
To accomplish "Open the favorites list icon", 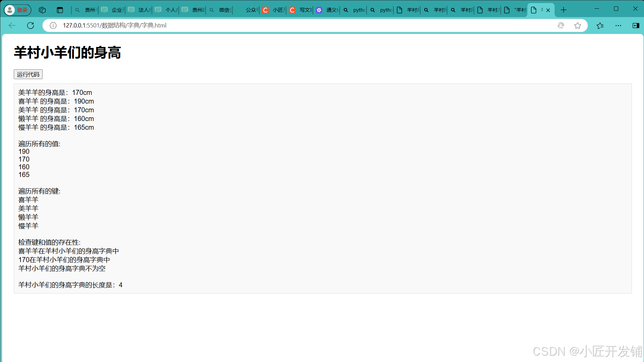I will click(600, 25).
